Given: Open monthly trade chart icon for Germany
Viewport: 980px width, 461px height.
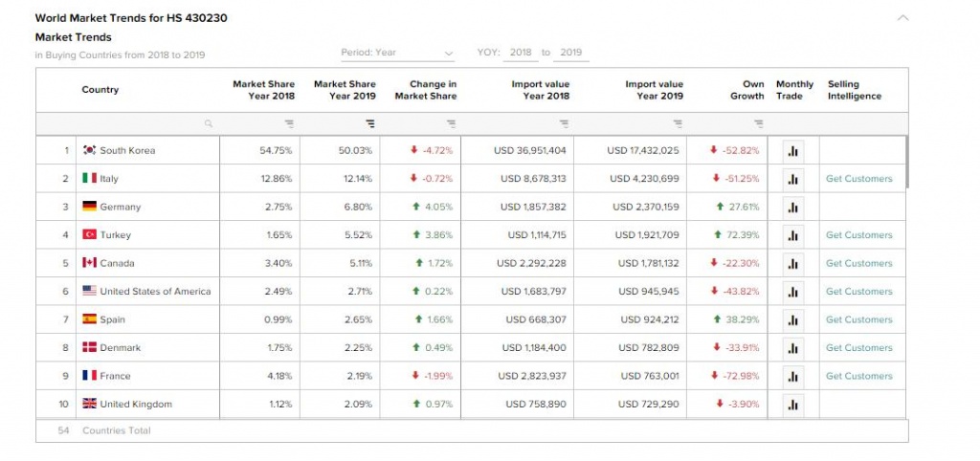Looking at the screenshot, I should coord(793,208).
